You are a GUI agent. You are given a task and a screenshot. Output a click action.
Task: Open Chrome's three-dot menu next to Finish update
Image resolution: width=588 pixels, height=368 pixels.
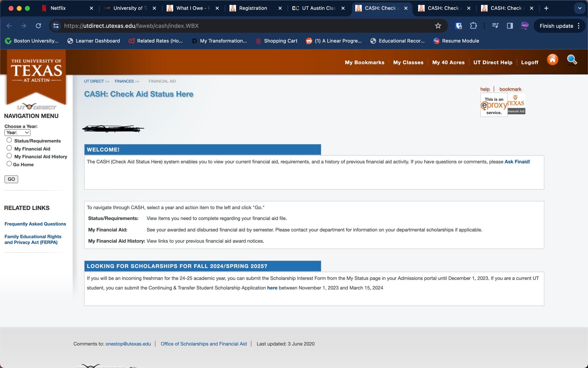(579, 26)
